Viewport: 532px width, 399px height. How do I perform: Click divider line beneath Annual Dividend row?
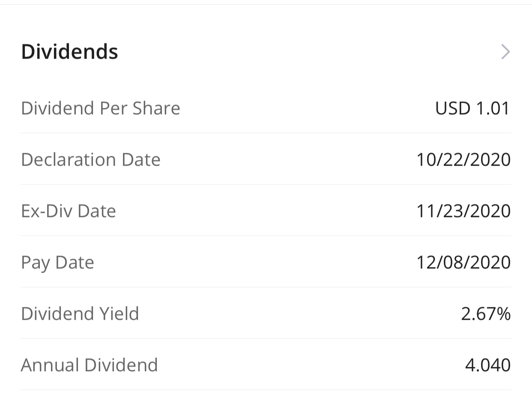coord(266,390)
